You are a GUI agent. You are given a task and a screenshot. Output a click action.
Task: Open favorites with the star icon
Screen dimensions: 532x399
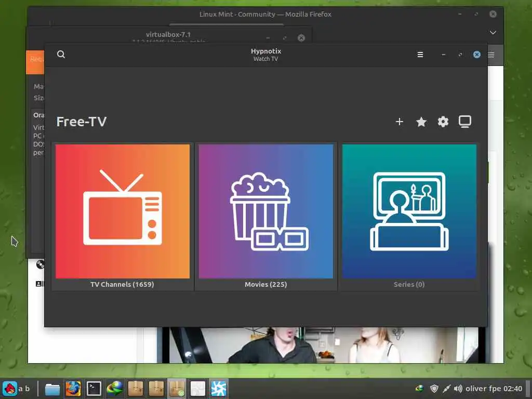pos(421,122)
